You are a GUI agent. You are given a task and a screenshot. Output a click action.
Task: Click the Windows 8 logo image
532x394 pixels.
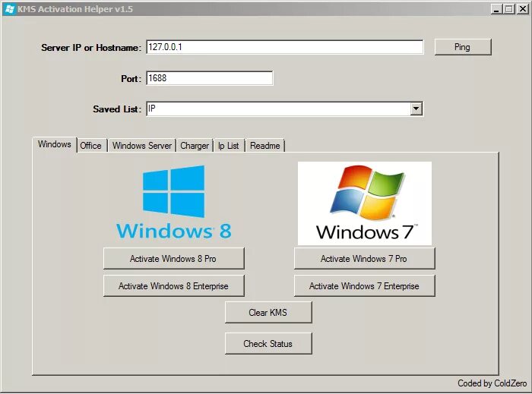click(x=174, y=202)
